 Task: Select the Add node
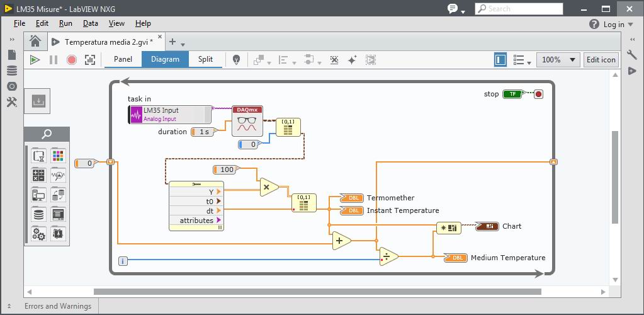pos(341,241)
